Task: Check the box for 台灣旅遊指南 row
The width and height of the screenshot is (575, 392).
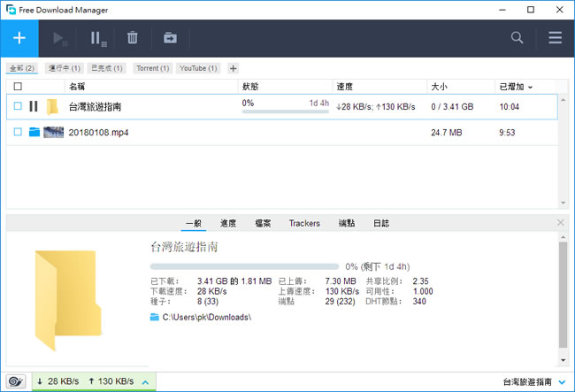Action: point(18,106)
